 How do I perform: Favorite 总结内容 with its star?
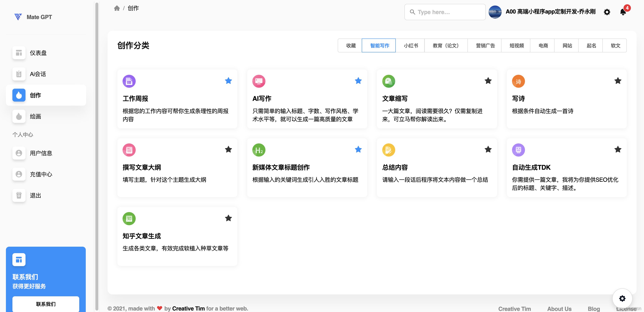(488, 149)
